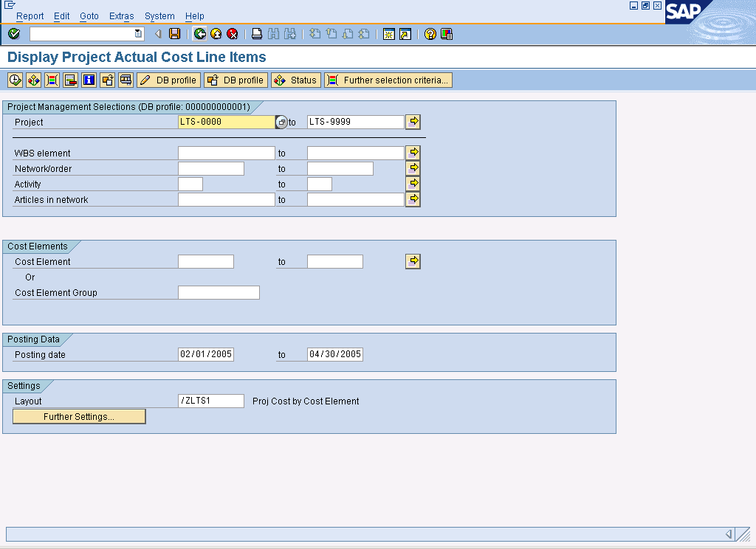Click the Layout field /ZLTS1
756x549 pixels.
pyautogui.click(x=211, y=401)
